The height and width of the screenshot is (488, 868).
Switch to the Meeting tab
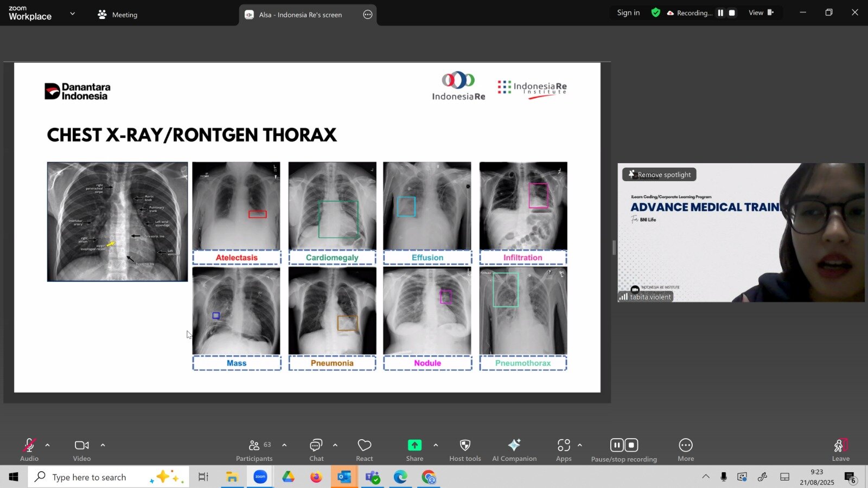click(118, 15)
